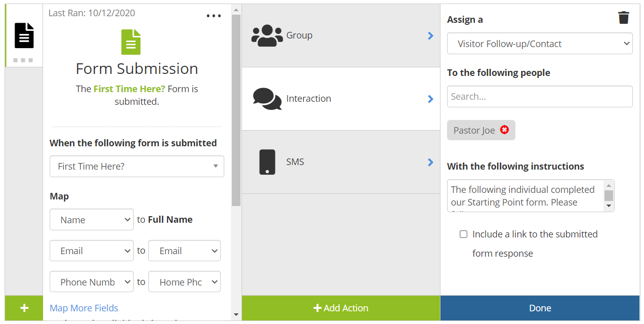Open the Home Phone target field dropdown

(x=184, y=282)
